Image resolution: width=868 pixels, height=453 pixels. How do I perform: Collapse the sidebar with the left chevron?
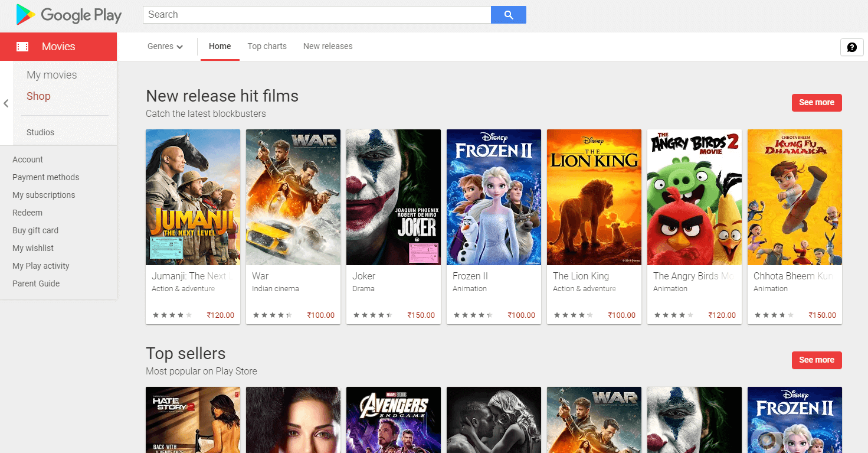6,103
